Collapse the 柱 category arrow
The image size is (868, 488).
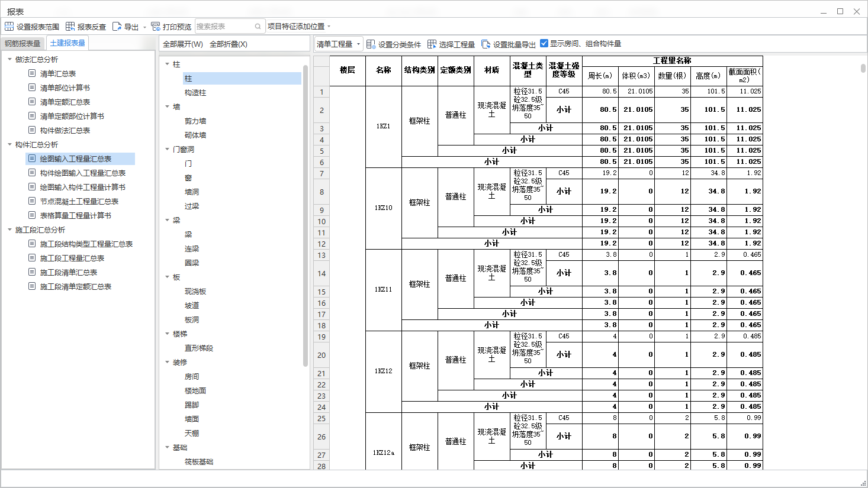[167, 64]
